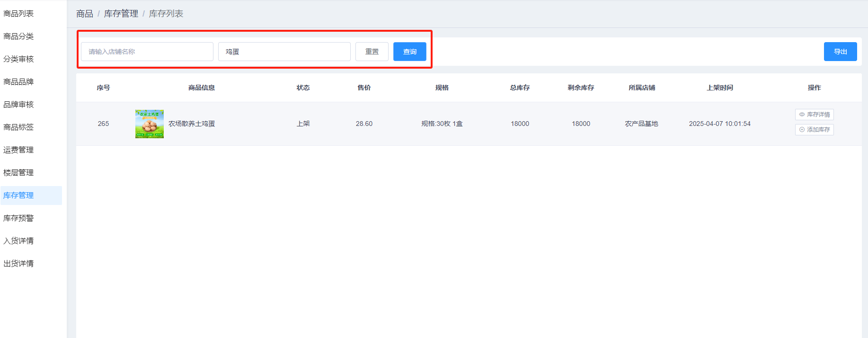Click the 库存详情 button with eye icon
The height and width of the screenshot is (338, 868).
(814, 115)
